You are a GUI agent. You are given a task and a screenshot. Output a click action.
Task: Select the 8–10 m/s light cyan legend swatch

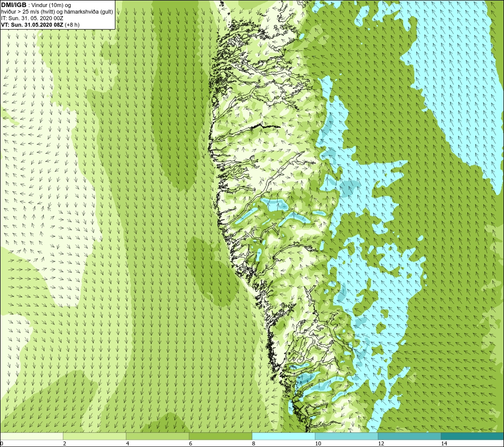[283, 436]
